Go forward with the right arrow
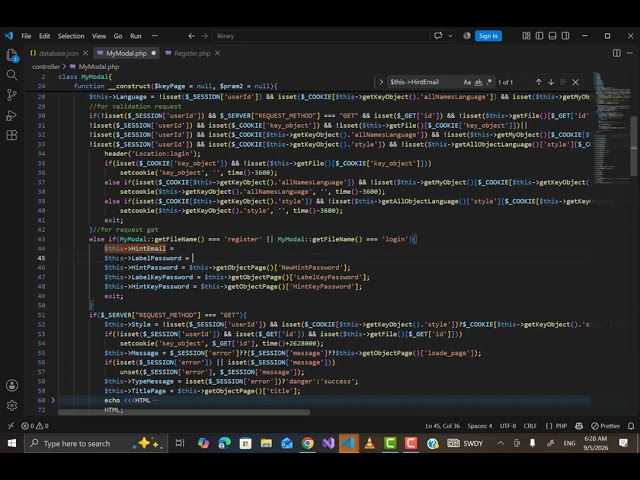The width and height of the screenshot is (640, 480). [x=204, y=36]
